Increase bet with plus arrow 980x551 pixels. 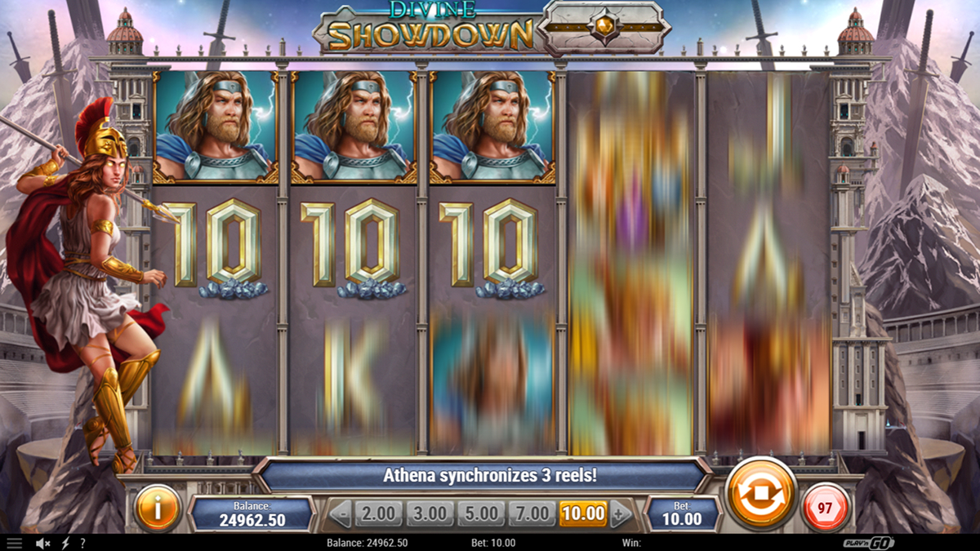[x=620, y=514]
